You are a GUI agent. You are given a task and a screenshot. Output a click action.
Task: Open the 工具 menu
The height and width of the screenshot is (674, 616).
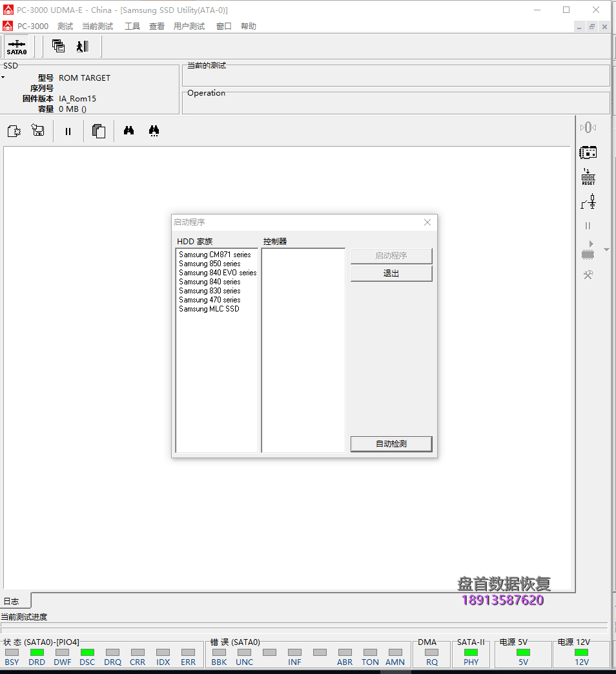tap(132, 26)
